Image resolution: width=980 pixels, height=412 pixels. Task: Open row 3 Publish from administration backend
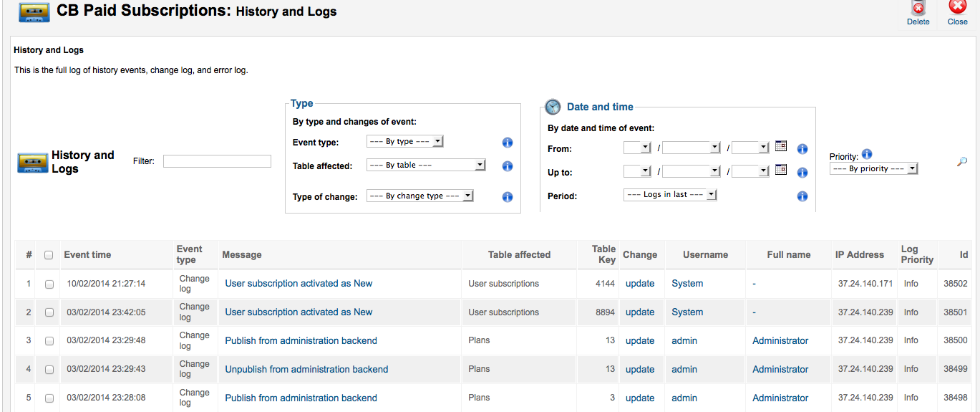tap(301, 341)
